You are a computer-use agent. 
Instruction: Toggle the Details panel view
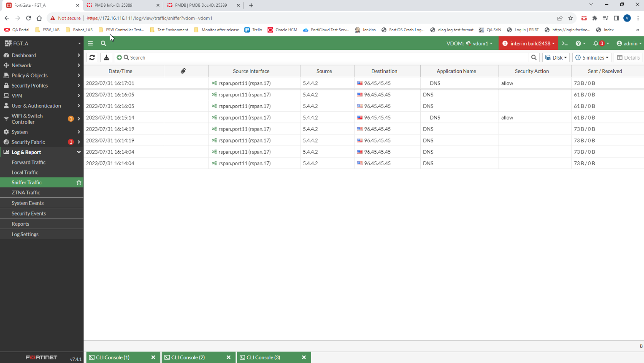click(x=628, y=57)
